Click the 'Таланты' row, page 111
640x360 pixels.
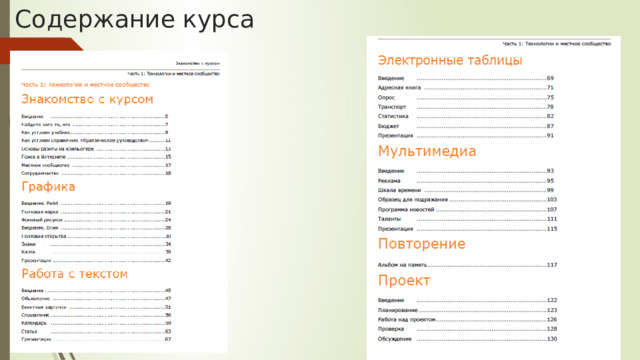[467, 219]
